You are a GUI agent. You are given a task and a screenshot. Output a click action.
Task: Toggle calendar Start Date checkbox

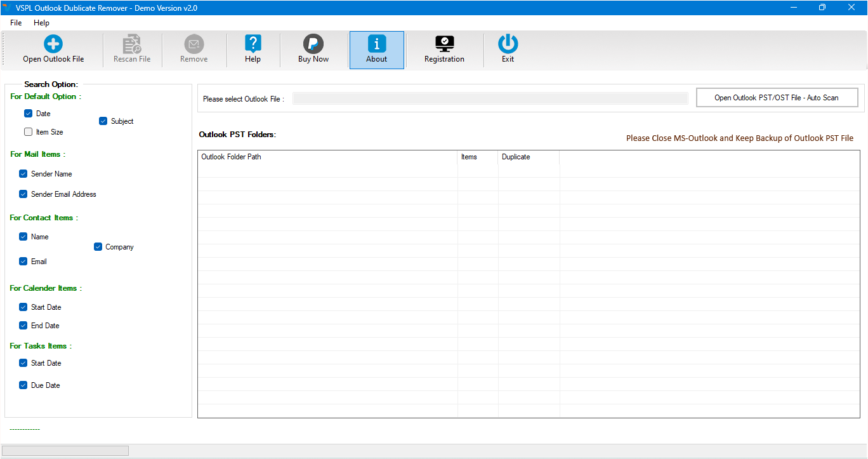pyautogui.click(x=23, y=307)
